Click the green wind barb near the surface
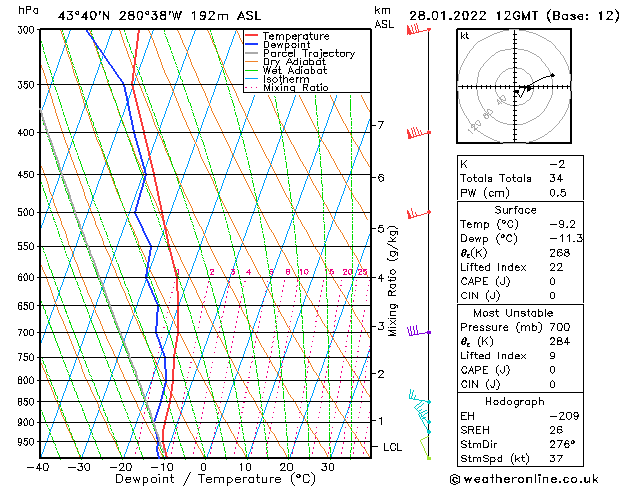Image resolution: width=629 pixels, height=486 pixels. pyautogui.click(x=425, y=447)
